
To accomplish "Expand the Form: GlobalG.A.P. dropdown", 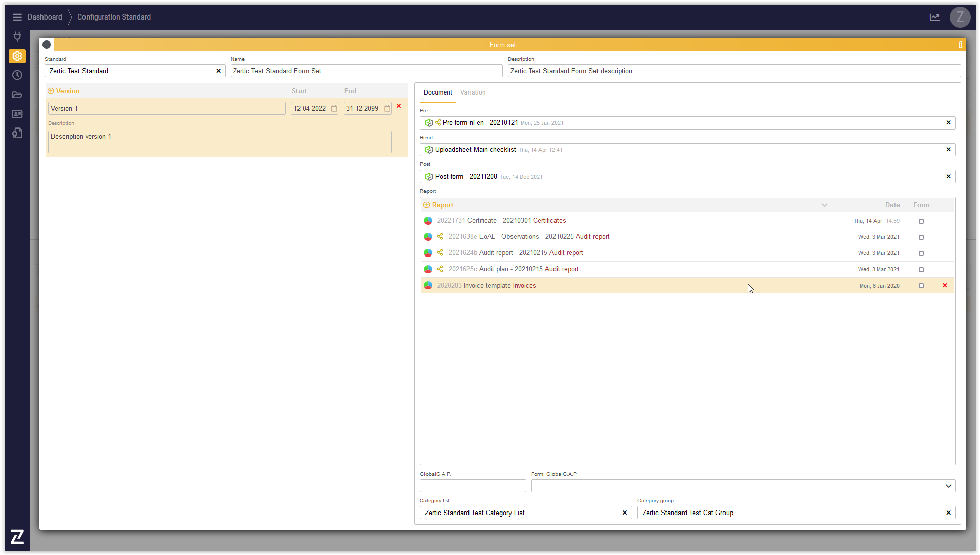I will point(948,486).
